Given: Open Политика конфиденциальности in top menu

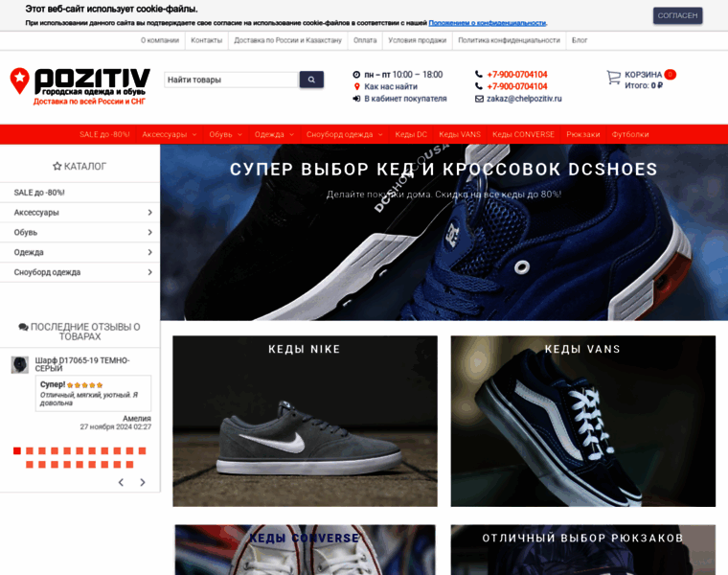Looking at the screenshot, I should coord(509,40).
